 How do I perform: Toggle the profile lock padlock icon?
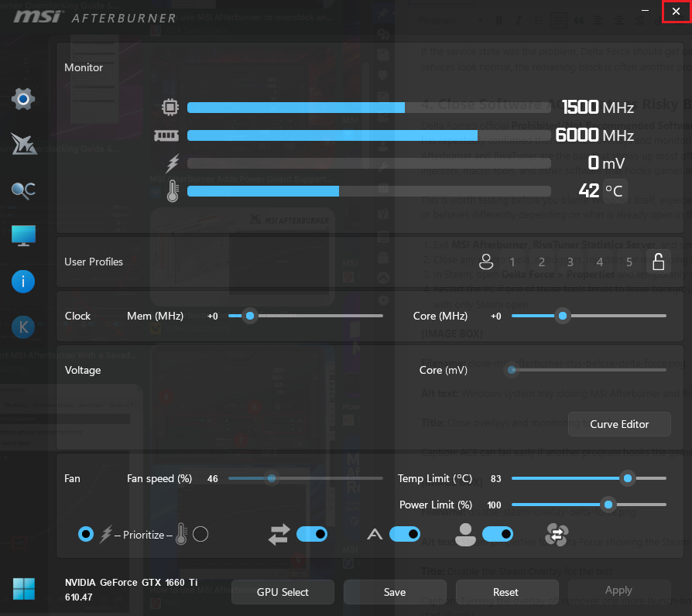pyautogui.click(x=659, y=262)
